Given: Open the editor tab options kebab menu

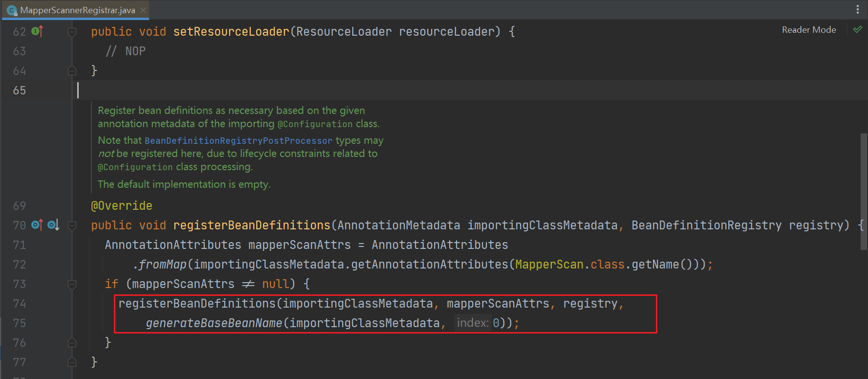Looking at the screenshot, I should click(857, 9).
